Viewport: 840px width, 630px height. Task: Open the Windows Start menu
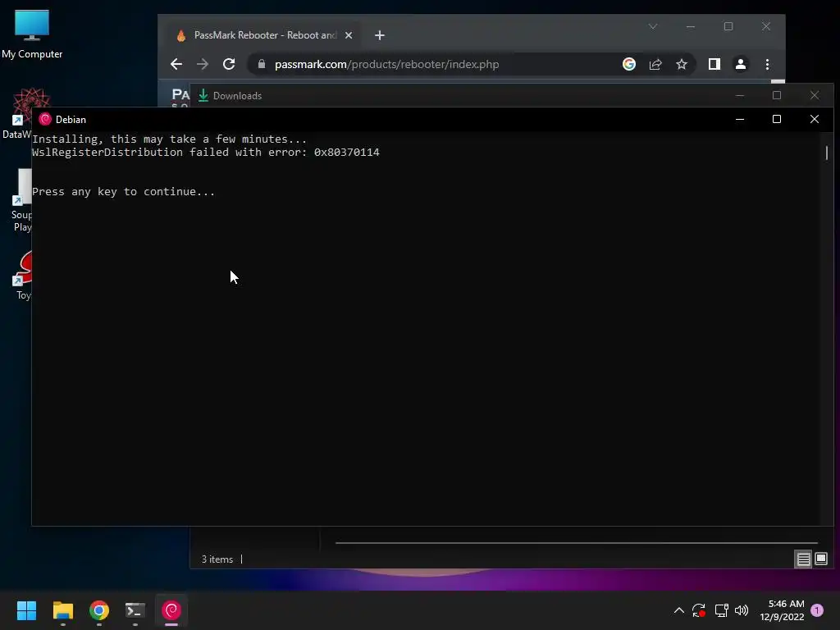click(x=26, y=610)
